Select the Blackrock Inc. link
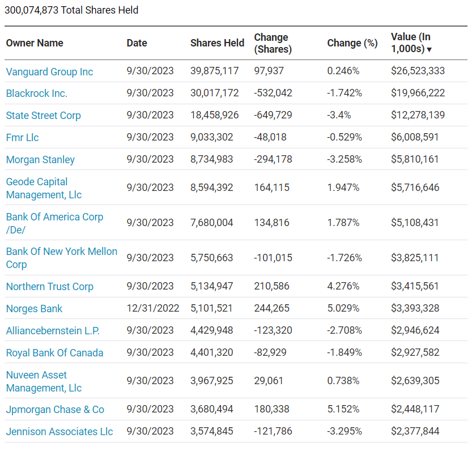476x451 pixels. pos(36,93)
